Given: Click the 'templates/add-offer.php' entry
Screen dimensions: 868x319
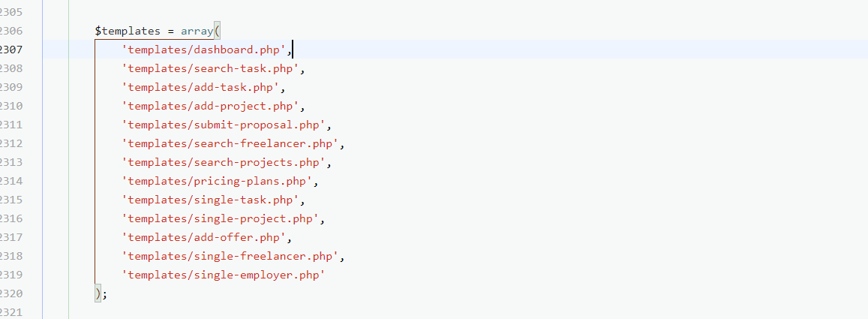Looking at the screenshot, I should pyautogui.click(x=204, y=238).
